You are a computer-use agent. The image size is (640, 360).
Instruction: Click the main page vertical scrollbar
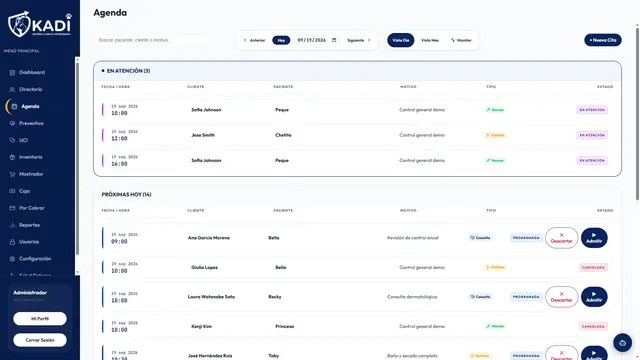(x=637, y=114)
